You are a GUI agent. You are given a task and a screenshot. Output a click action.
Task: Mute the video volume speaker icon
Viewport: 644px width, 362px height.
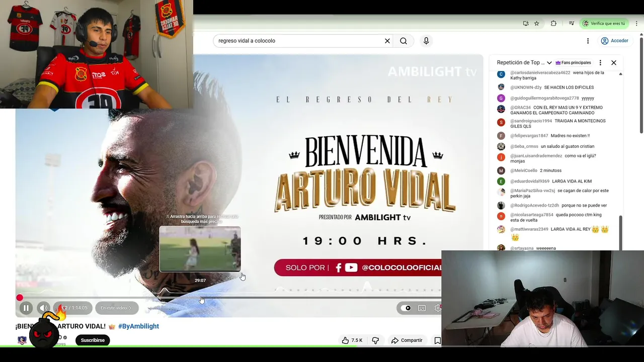(x=44, y=308)
